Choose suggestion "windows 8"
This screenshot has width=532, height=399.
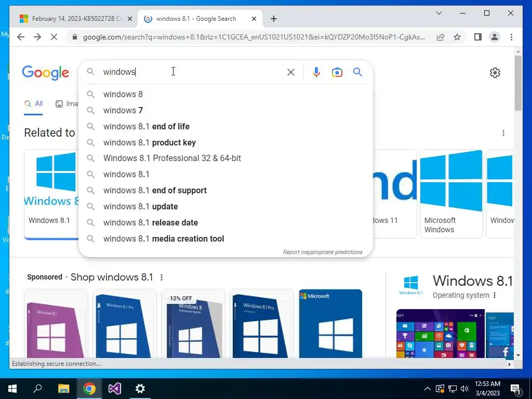pyautogui.click(x=225, y=94)
